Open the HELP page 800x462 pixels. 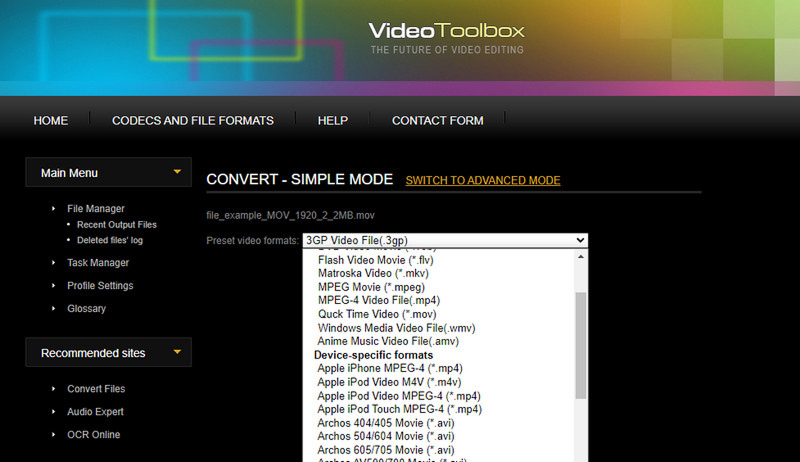pos(332,121)
